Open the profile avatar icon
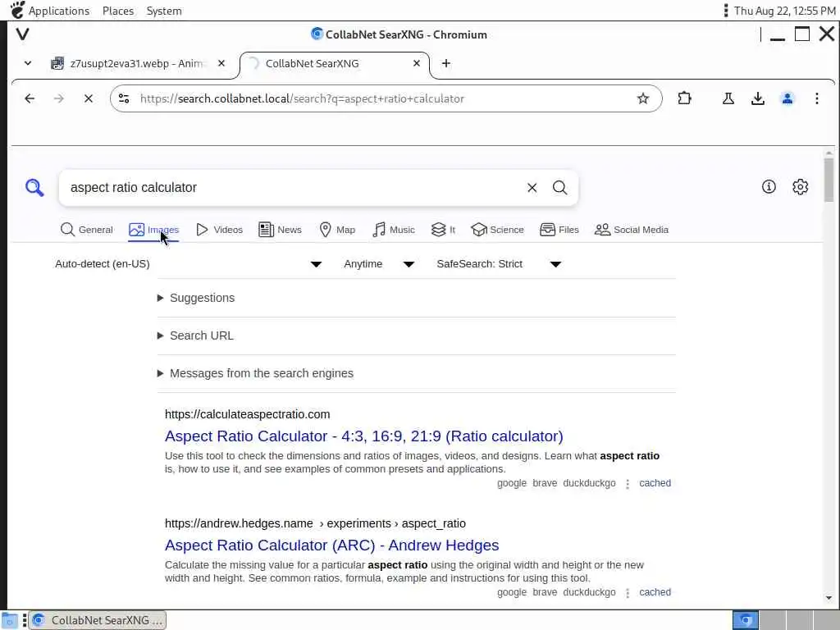Screen dimensions: 840x630 (787, 98)
